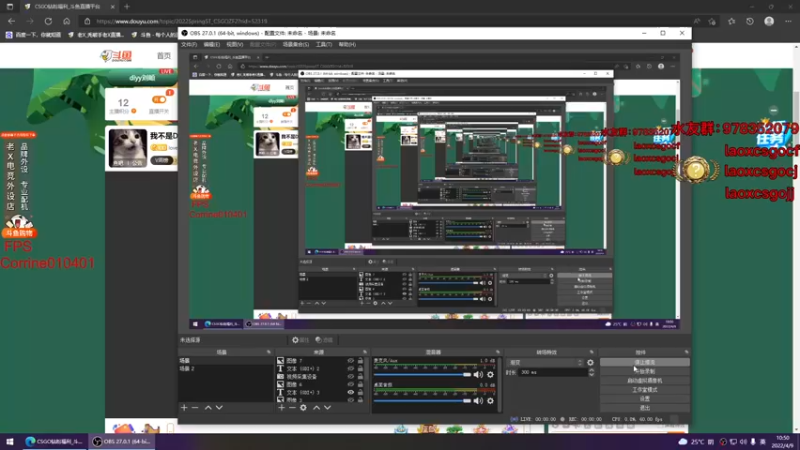Viewport: 800px width, 450px height.
Task: Open the 编辑(E) menu in OBS
Action: (211, 44)
